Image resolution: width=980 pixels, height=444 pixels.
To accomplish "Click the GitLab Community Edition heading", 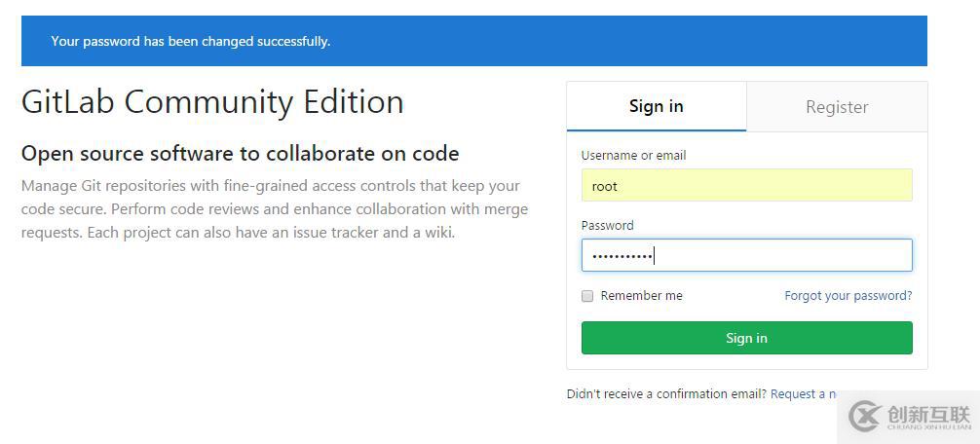I will pos(212,102).
